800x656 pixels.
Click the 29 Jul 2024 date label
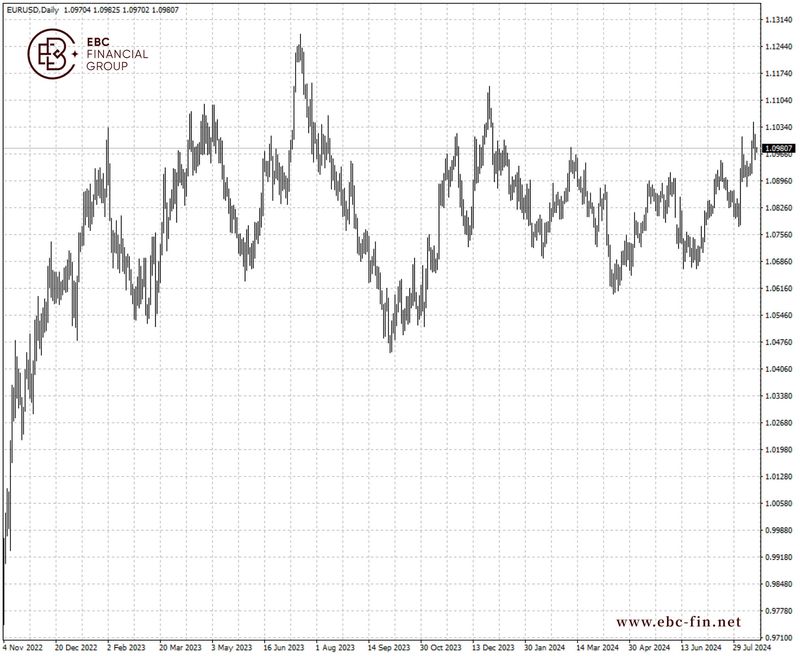(752, 647)
